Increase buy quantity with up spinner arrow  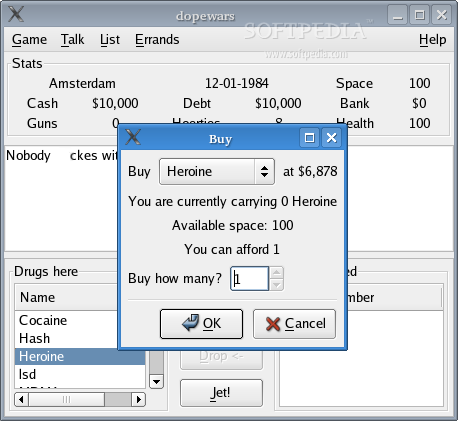pos(276,273)
